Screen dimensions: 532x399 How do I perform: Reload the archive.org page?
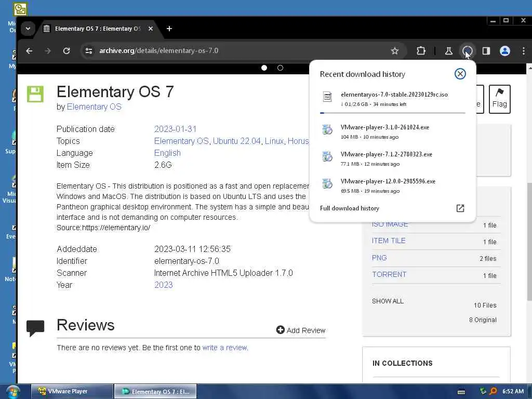point(66,51)
